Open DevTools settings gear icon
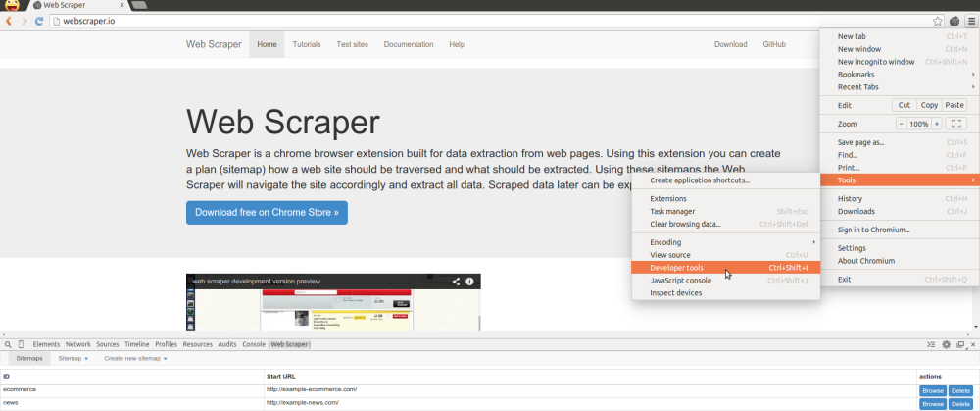980x411 pixels. click(947, 344)
